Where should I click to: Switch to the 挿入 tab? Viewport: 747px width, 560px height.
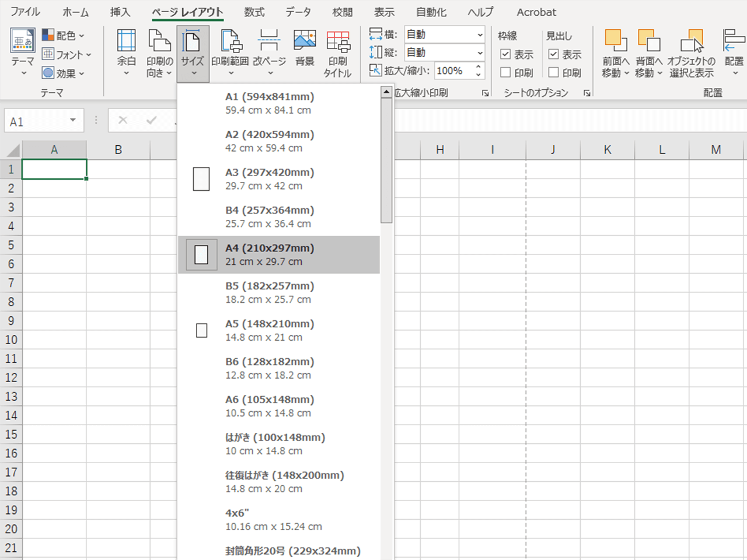point(120,12)
